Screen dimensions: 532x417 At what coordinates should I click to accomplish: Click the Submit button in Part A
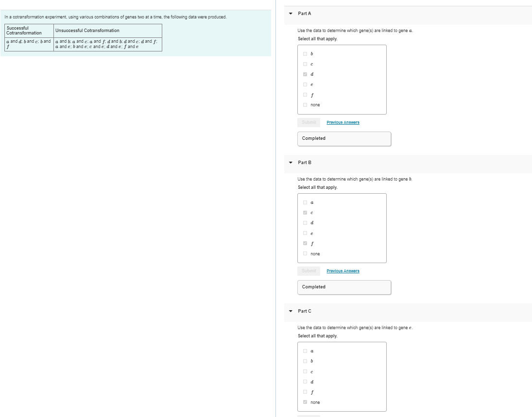(309, 122)
